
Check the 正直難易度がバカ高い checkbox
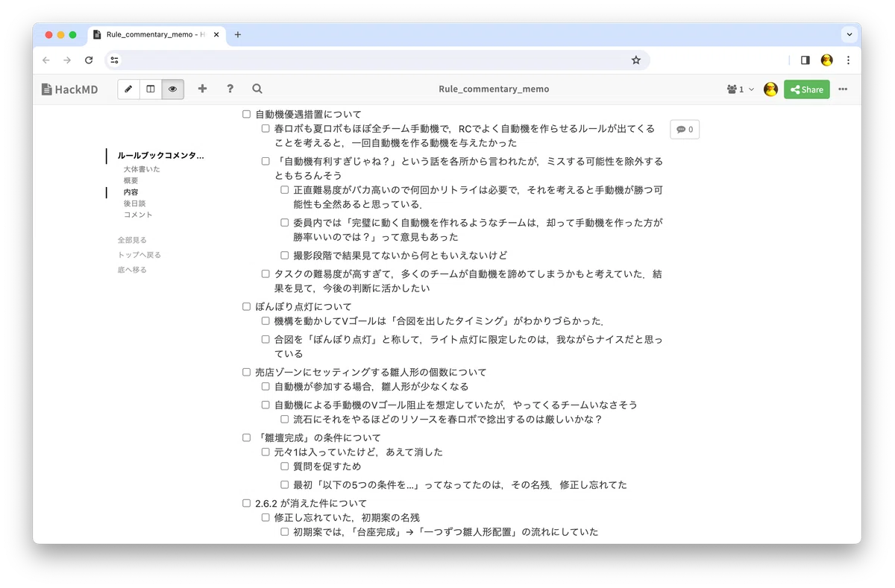(285, 190)
